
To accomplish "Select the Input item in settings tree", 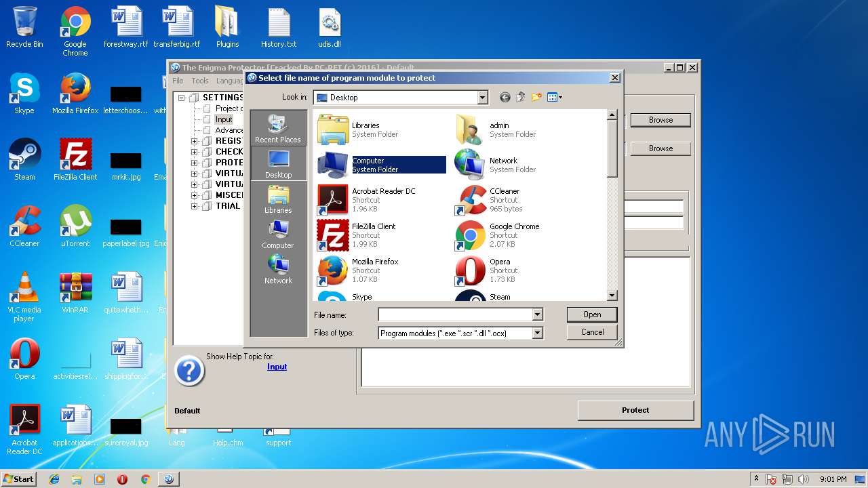I will (x=224, y=119).
